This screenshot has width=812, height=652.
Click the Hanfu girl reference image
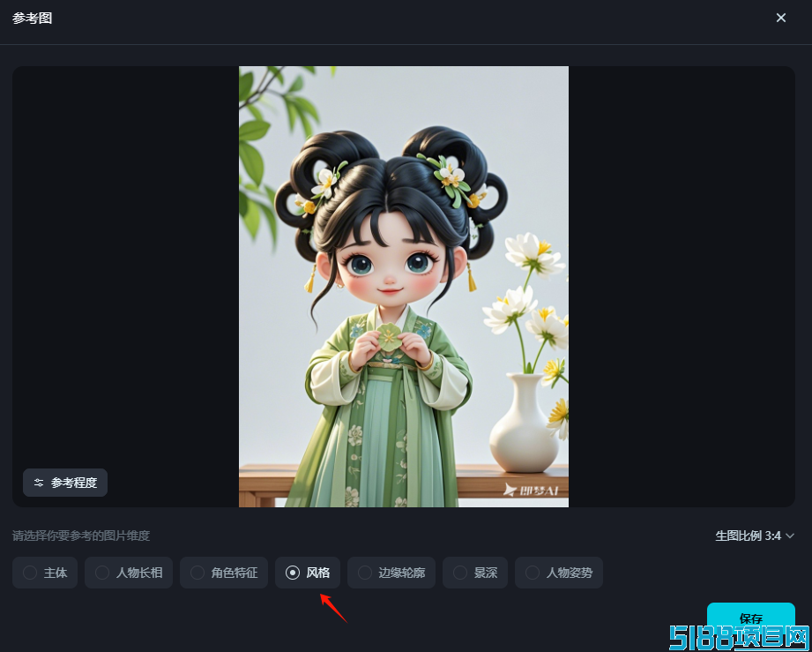coord(404,287)
